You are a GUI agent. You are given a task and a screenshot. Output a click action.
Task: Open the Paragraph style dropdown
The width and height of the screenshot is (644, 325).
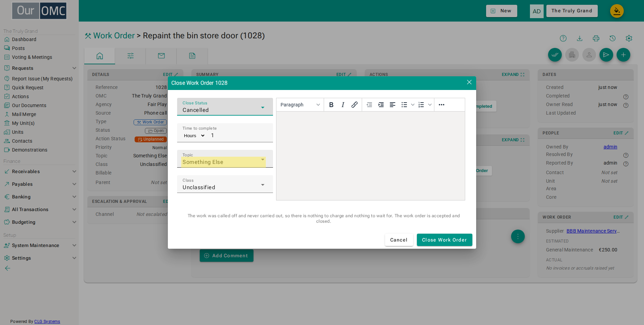click(300, 105)
